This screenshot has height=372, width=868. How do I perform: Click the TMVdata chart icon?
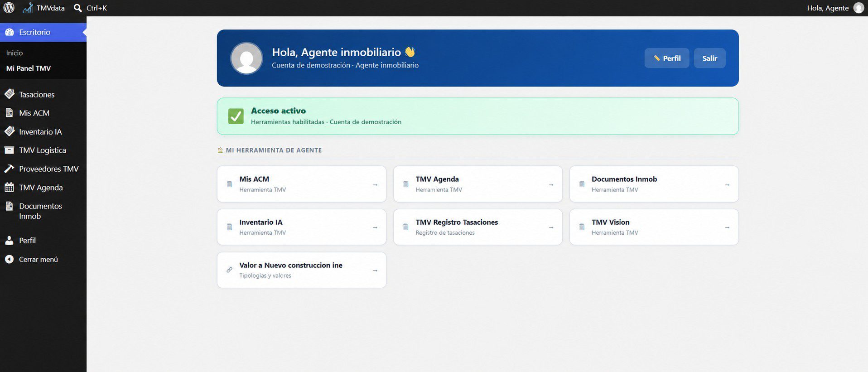click(x=28, y=8)
